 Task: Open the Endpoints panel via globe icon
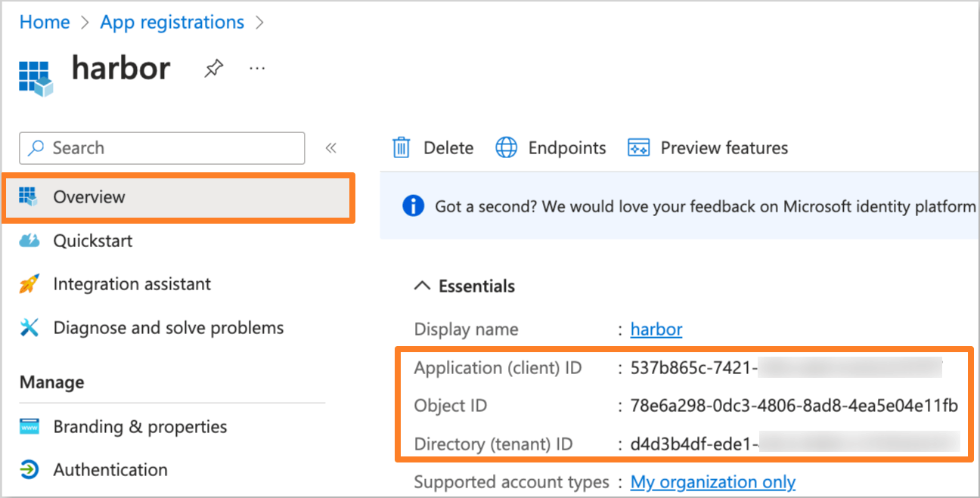click(x=506, y=147)
